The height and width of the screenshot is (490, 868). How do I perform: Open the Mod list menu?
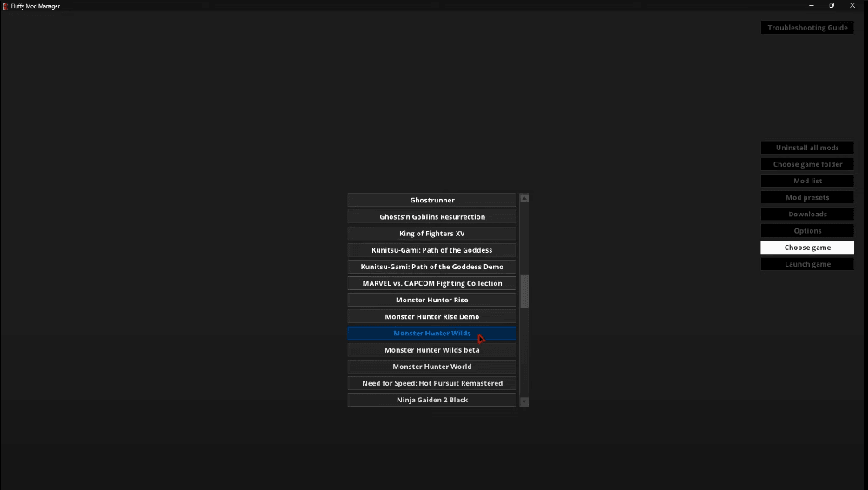pos(807,181)
